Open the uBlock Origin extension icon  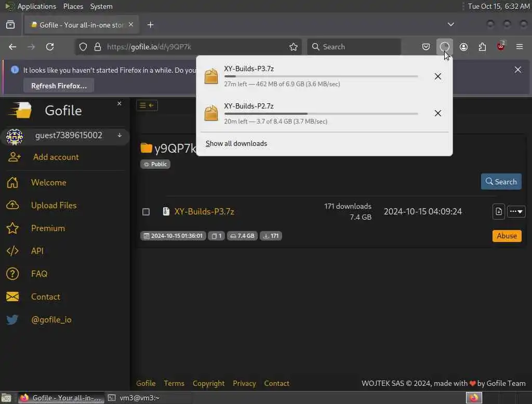click(501, 46)
